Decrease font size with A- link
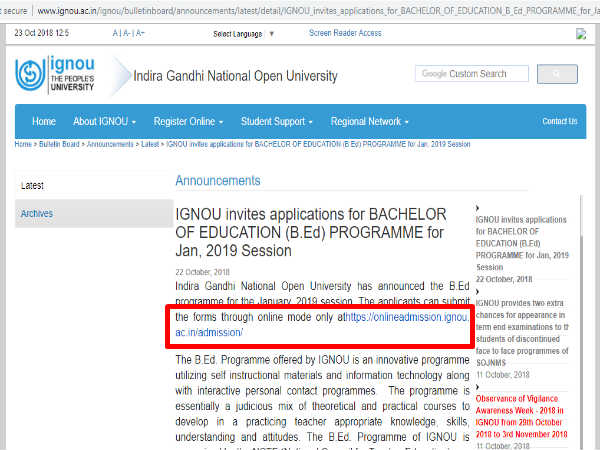The image size is (600, 450). click(x=126, y=33)
